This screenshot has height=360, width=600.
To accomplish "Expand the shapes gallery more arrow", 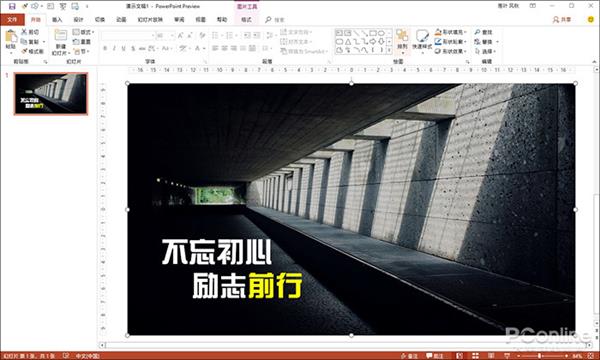I will pyautogui.click(x=390, y=50).
